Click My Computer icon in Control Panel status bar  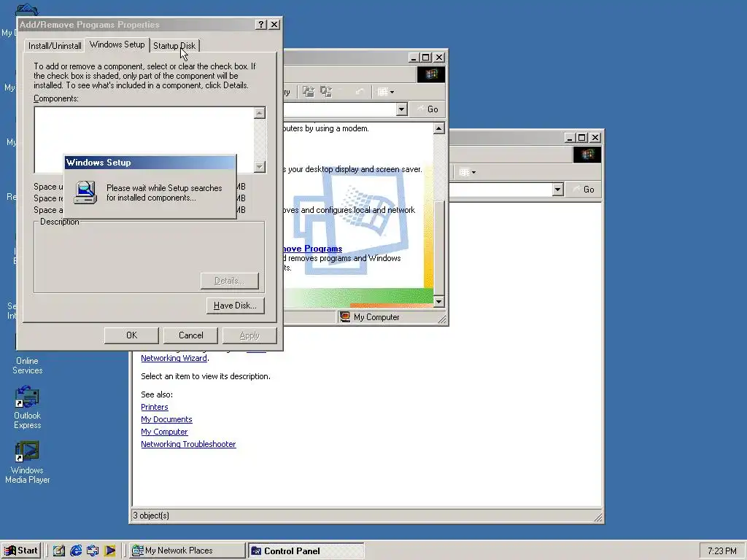tap(345, 316)
